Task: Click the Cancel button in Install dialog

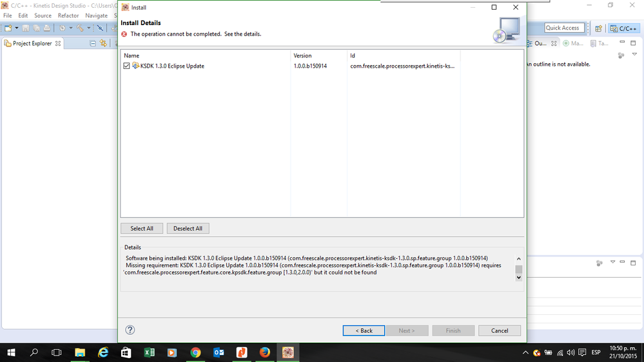Action: click(x=500, y=330)
